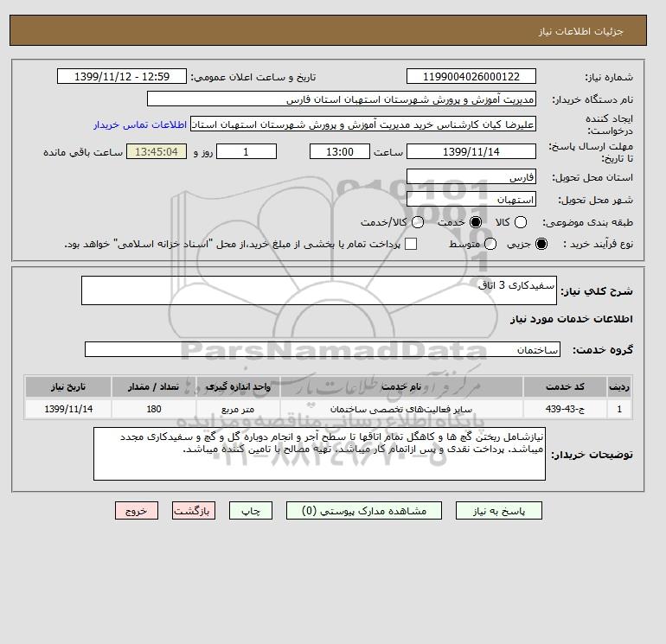Viewport: 666px width, 644px height.
Task: Click the announcement date field 1399/11/12 - 12:59
Action: tap(122, 76)
